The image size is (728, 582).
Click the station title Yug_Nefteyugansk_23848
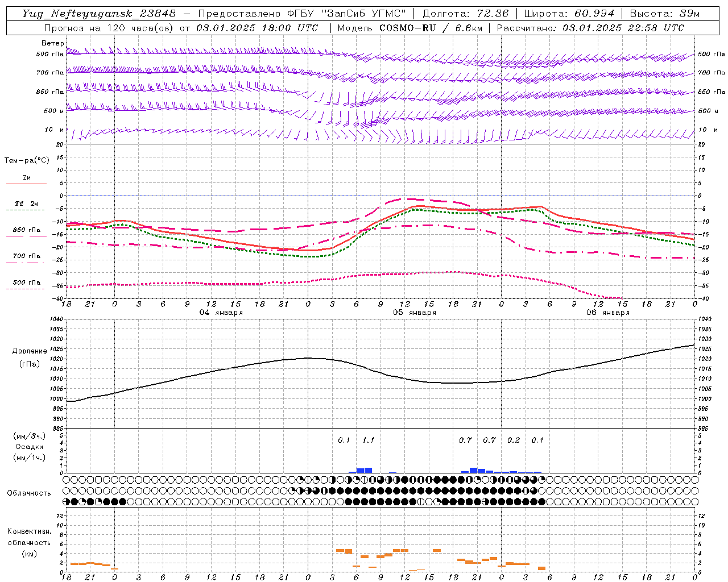(x=99, y=14)
